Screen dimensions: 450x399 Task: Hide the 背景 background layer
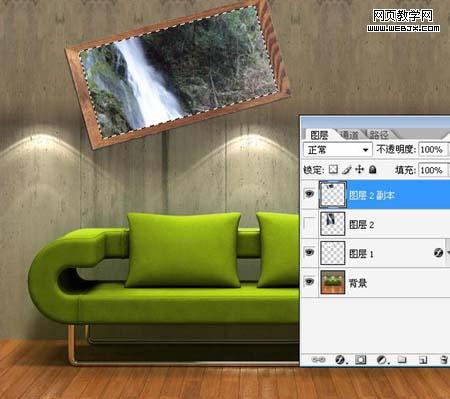pos(309,282)
